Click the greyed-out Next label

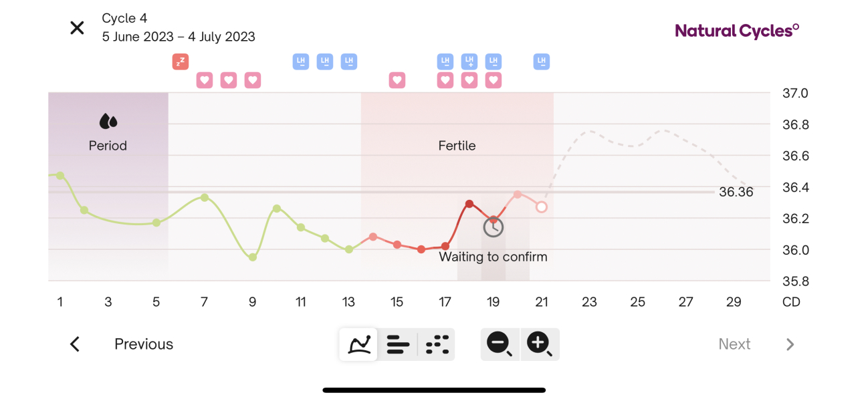pos(734,344)
